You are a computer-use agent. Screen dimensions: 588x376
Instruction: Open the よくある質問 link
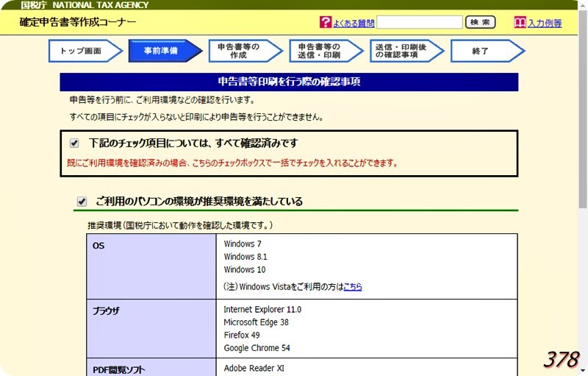(x=354, y=24)
